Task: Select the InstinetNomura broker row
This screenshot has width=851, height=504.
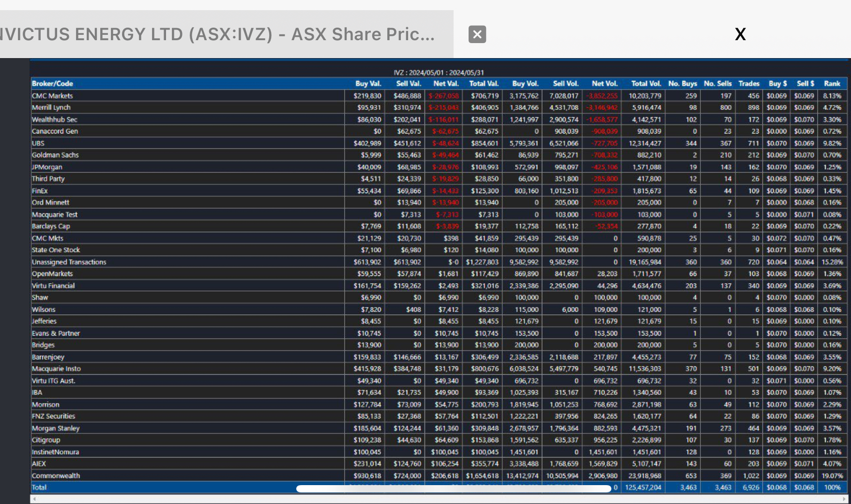Action: pos(439,452)
